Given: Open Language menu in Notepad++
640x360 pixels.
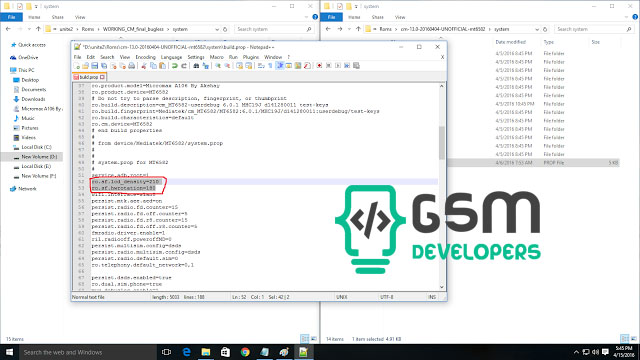Looking at the screenshot, I should 171,57.
